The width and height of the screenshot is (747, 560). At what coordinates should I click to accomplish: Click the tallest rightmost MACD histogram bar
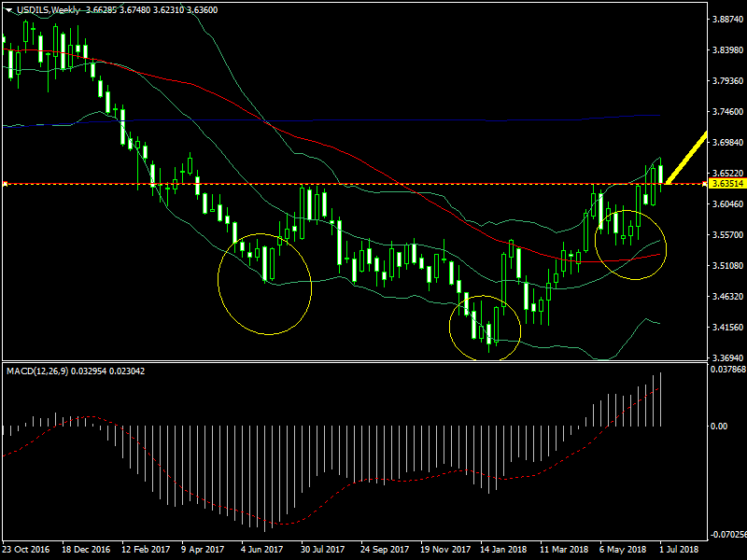tap(660, 399)
